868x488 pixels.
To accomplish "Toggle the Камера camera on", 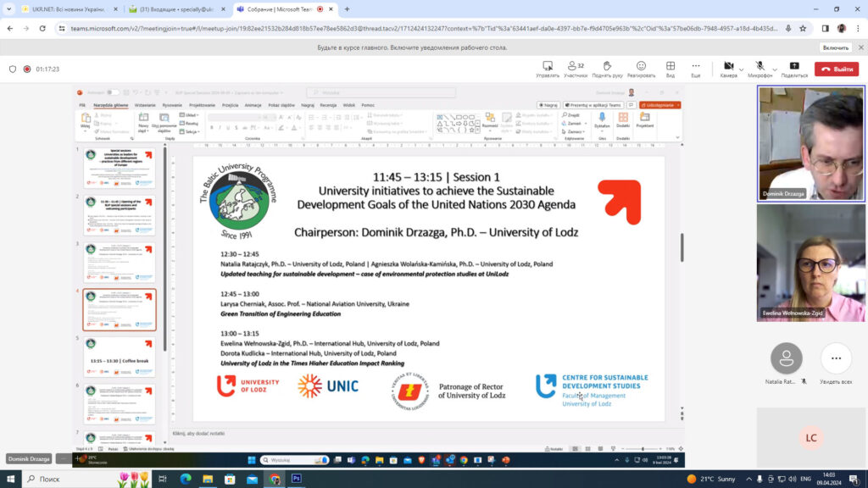I will 727,67.
